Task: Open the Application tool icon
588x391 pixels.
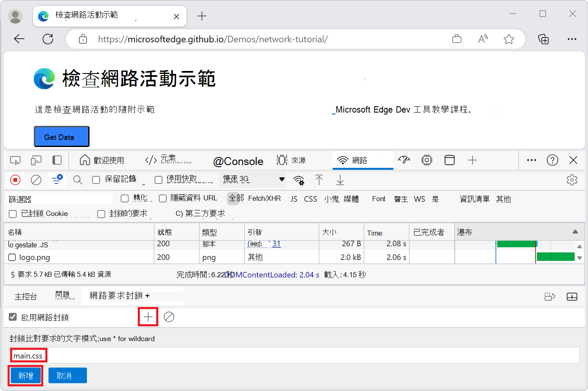Action: (x=450, y=160)
